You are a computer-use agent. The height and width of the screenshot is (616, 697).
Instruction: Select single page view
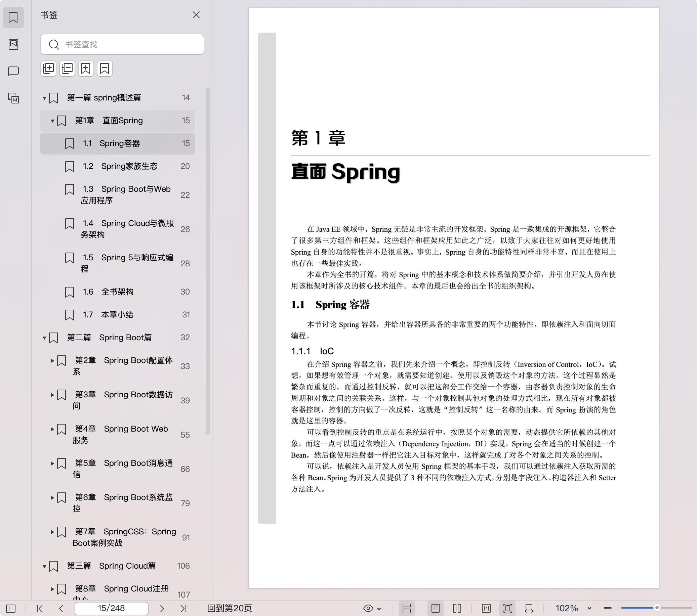(x=436, y=609)
